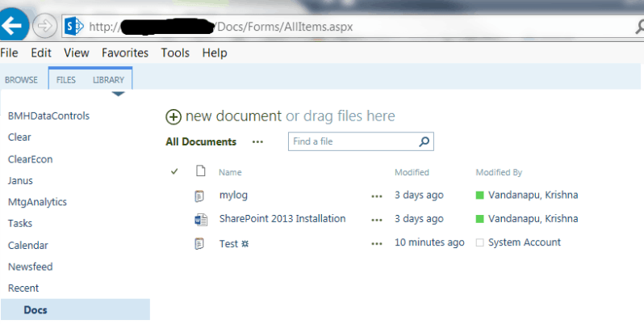The height and width of the screenshot is (324, 644).
Task: Click the mylog file type icon
Action: coord(199,196)
